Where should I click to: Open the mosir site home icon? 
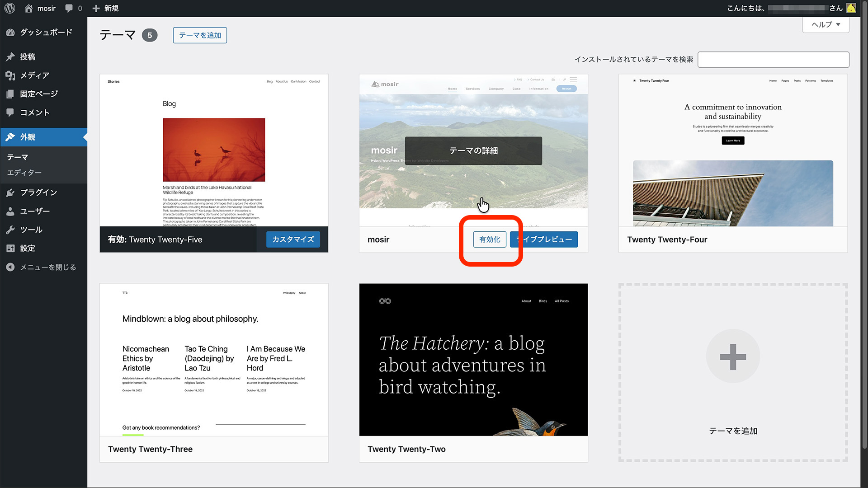click(29, 8)
